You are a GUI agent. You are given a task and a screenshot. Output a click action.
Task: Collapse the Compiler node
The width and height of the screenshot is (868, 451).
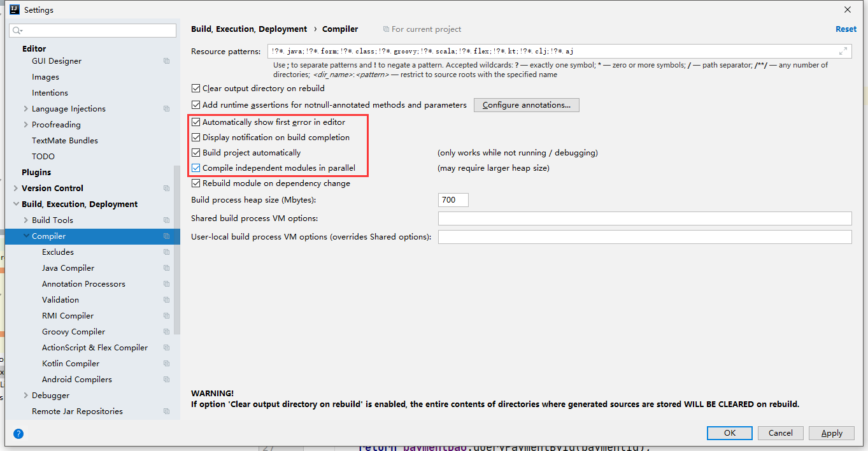point(25,236)
